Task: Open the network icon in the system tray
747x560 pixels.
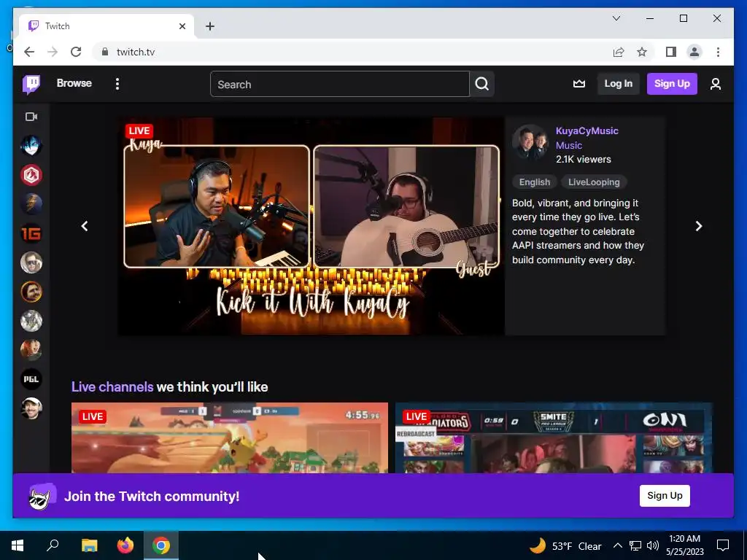Action: point(635,545)
